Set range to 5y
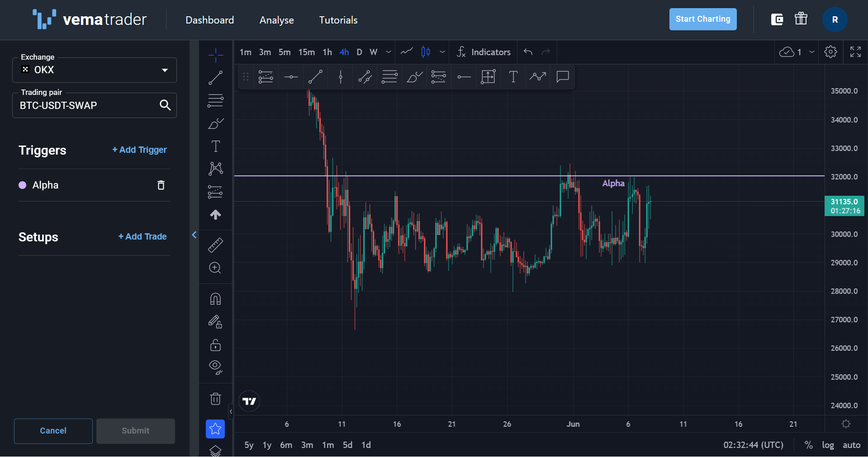This screenshot has height=457, width=868. tap(249, 445)
